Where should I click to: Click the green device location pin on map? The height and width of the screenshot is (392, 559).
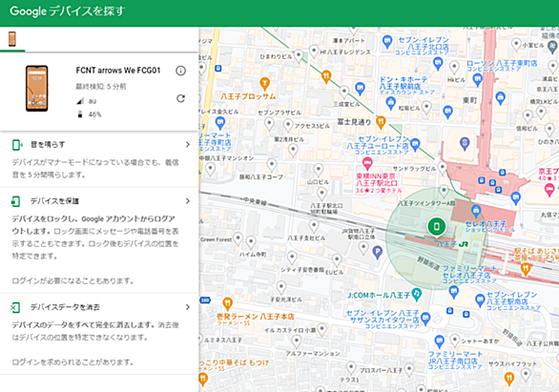[x=436, y=227]
